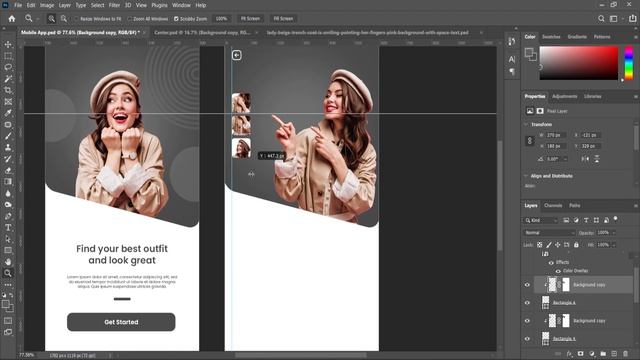Toggle Scrubby Zoom checkbox
This screenshot has width=640, height=360.
click(x=176, y=19)
